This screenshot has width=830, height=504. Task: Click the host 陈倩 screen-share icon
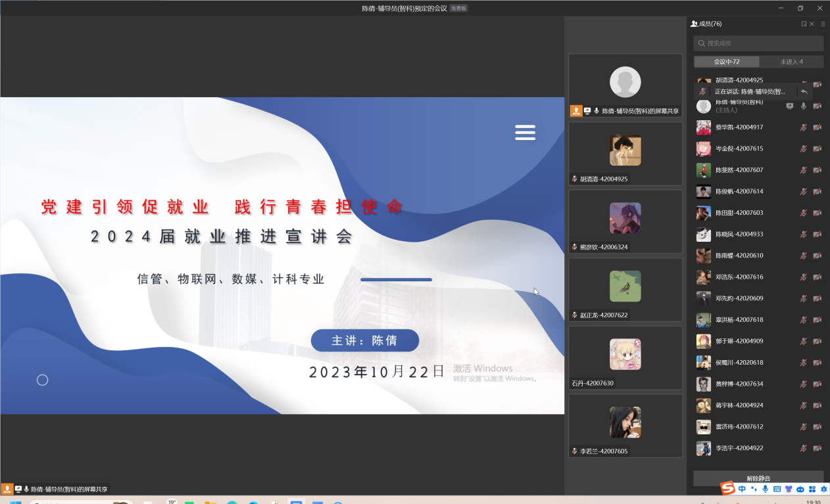(790, 106)
